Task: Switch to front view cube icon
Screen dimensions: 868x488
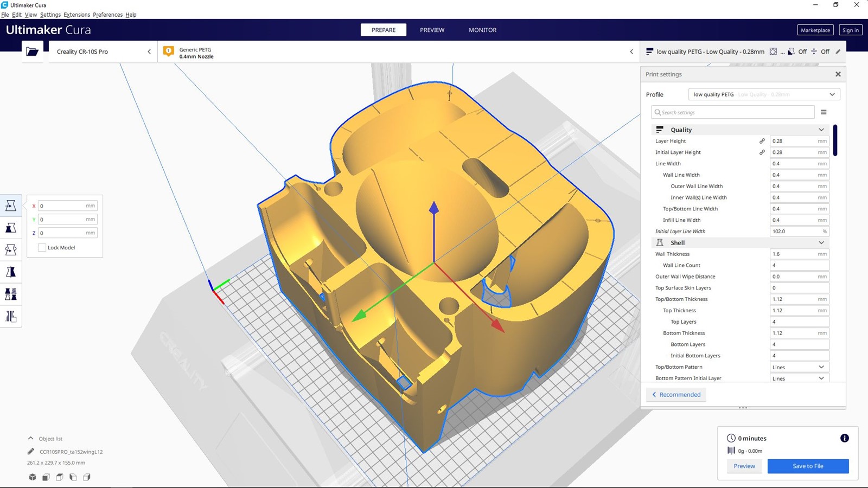Action: (46, 477)
